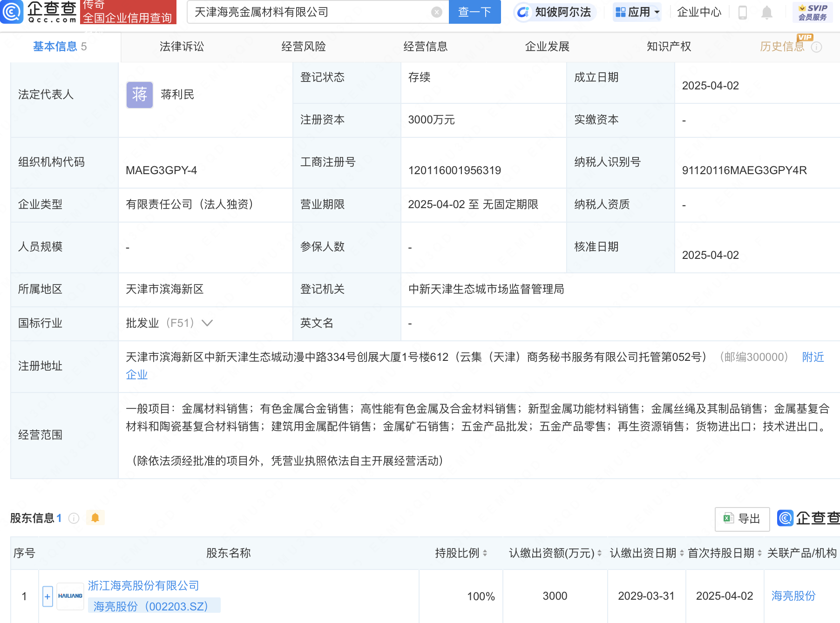
Task: Expand the 批发业 industry chevron
Action: click(x=207, y=323)
